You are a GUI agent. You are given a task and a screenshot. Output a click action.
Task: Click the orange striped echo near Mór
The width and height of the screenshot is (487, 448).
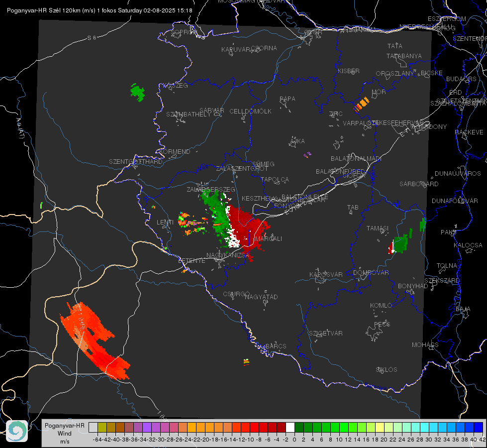click(361, 104)
